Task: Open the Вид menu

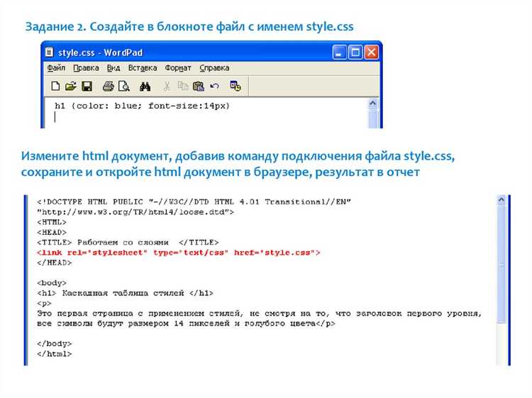Action: (x=113, y=68)
